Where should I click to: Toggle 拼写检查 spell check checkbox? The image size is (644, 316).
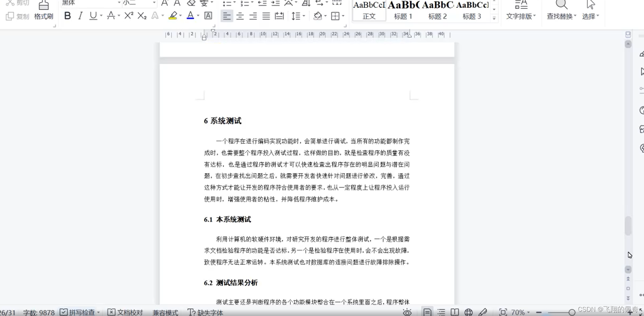pos(63,312)
